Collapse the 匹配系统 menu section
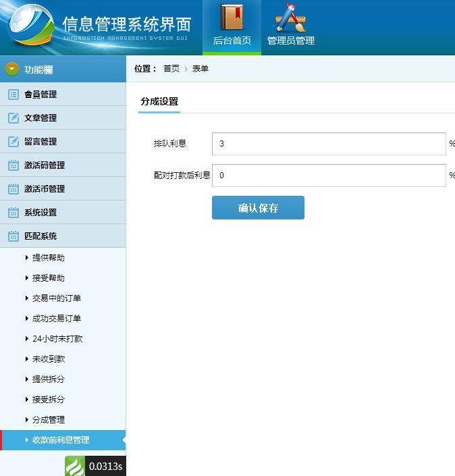Screen dimensions: 455x476 point(63,236)
